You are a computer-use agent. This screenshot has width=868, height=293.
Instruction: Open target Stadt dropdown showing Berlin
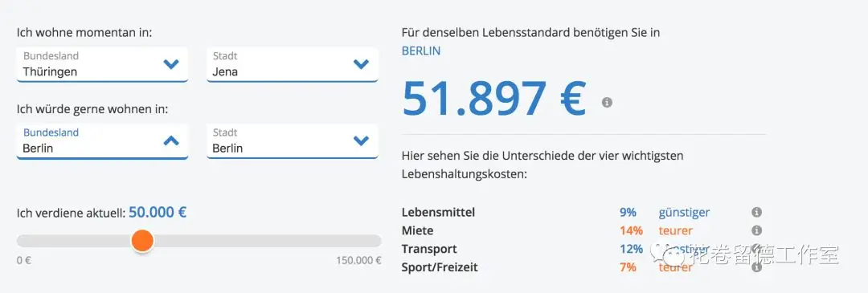[x=293, y=141]
